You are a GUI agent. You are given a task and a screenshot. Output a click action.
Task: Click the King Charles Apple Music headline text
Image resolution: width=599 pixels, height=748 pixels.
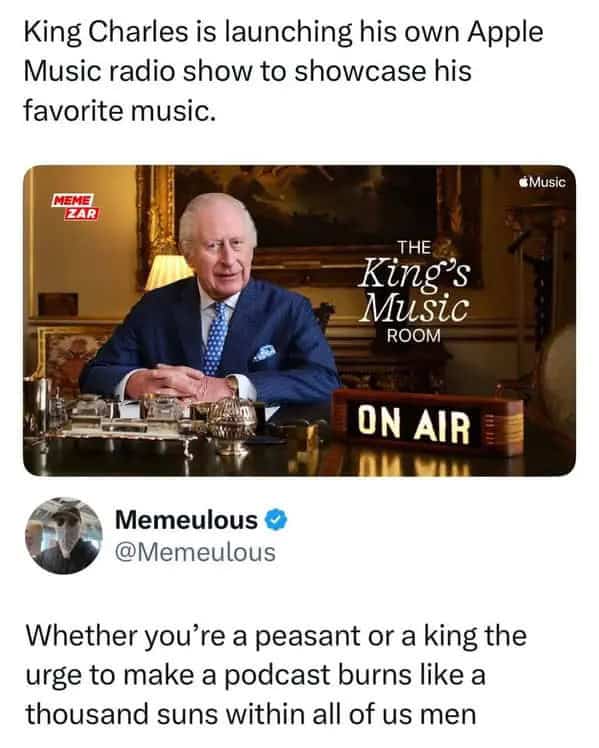click(x=283, y=71)
